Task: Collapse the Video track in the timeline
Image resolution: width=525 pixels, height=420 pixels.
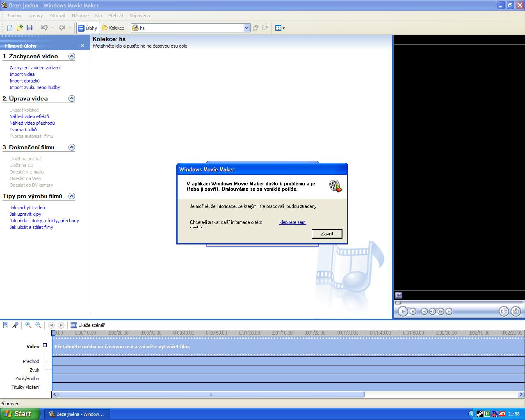Action: click(45, 345)
